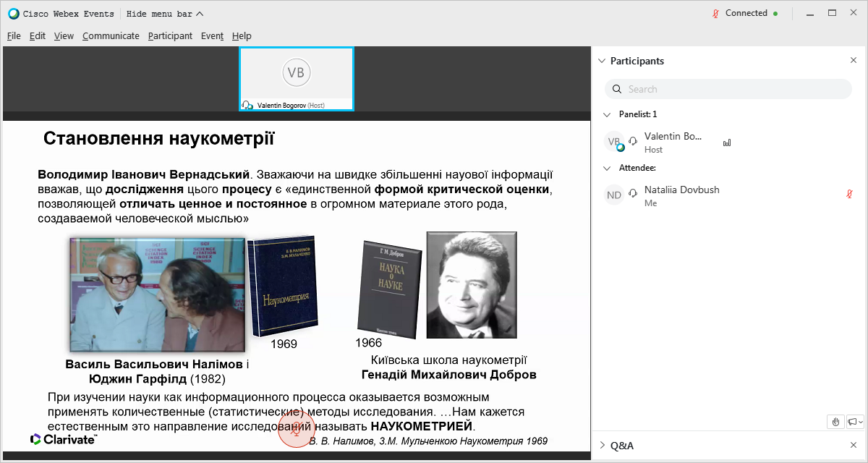Collapse the Attendee group

pos(607,168)
